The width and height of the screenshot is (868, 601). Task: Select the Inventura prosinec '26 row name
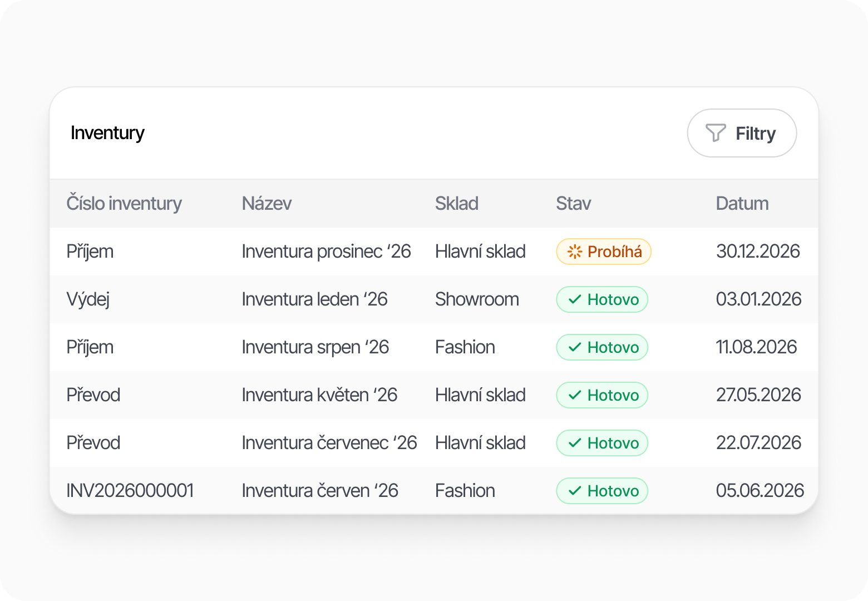[x=326, y=252]
